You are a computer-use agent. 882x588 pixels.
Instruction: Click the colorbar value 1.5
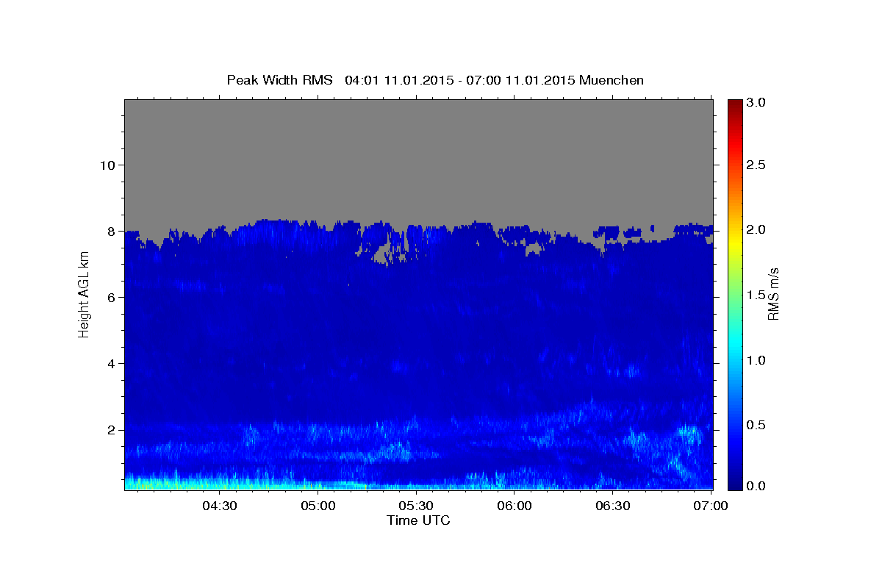756,295
